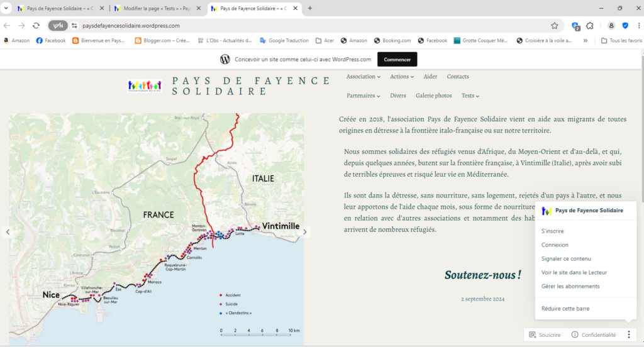Open the site information icon in the address bar
This screenshot has width=644, height=347.
[x=74, y=26]
